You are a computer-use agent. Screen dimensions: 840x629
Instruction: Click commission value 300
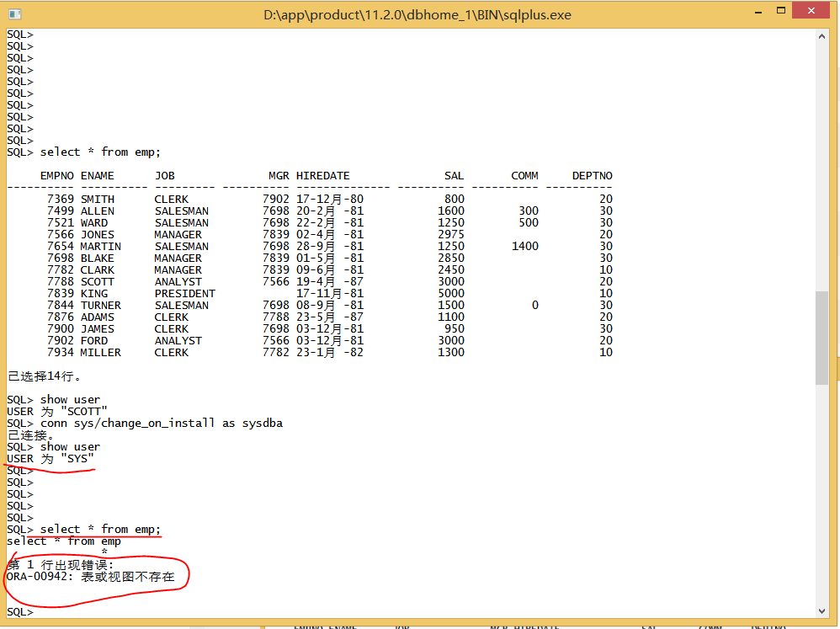click(529, 211)
